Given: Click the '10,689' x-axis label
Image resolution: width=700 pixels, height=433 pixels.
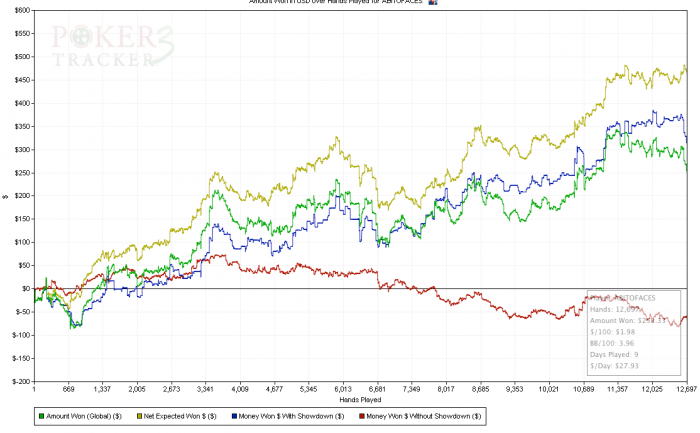Looking at the screenshot, I should 583,389.
